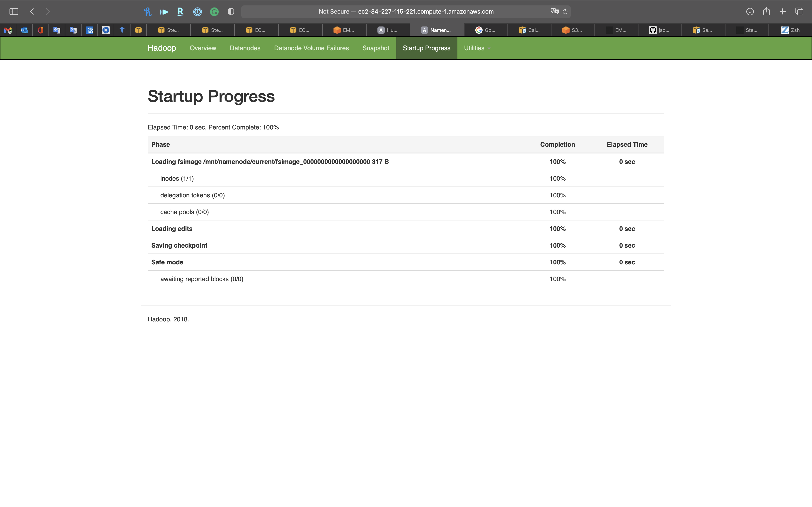Open the Snapshot page
The height and width of the screenshot is (507, 812).
point(375,48)
